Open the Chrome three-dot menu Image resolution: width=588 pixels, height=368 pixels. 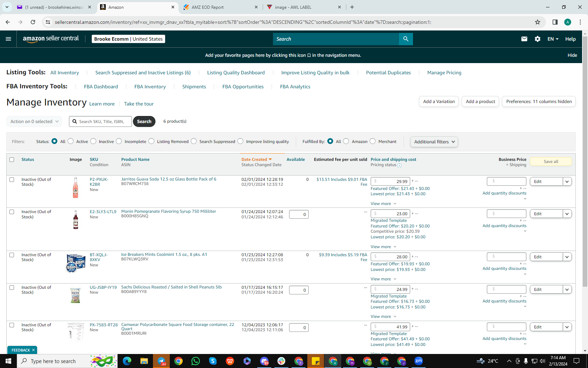coord(580,22)
